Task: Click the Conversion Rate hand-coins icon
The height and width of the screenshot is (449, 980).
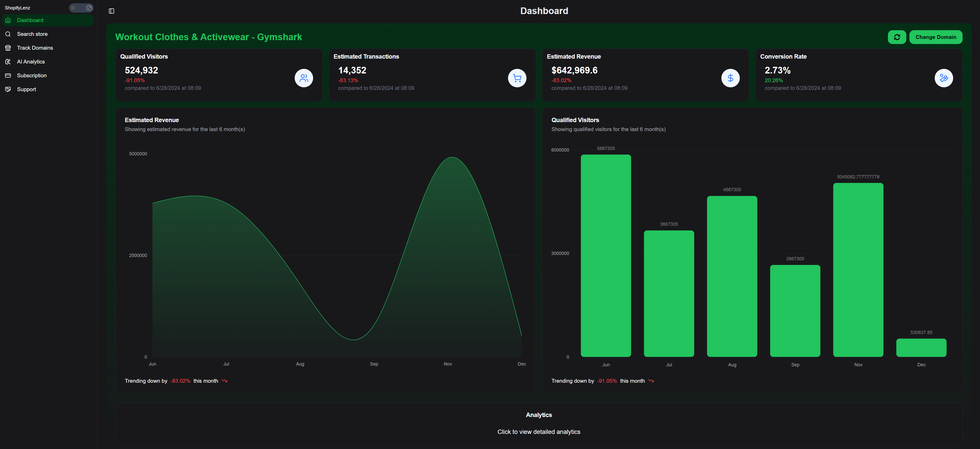Action: coord(943,78)
